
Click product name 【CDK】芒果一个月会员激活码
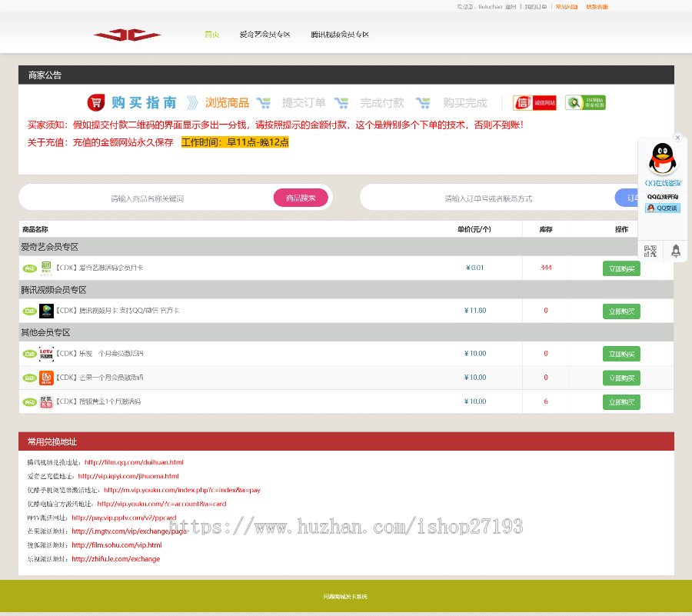[99, 378]
